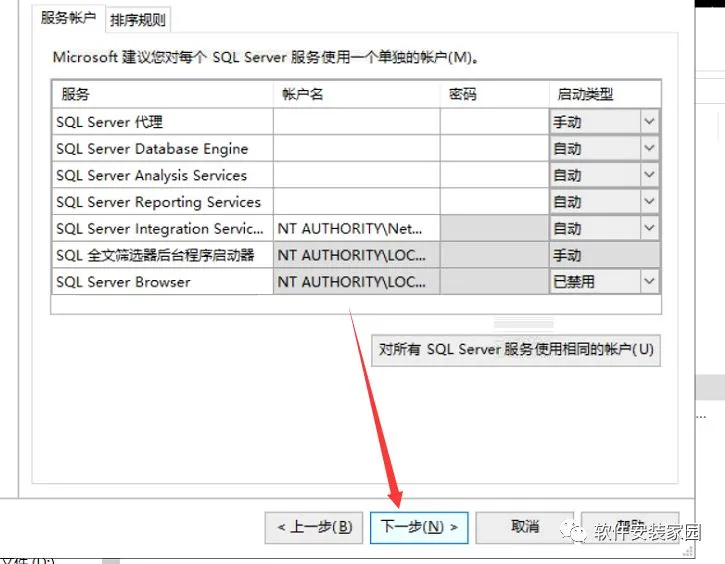Open startup type for SQL Server Reporting Services
Screen dimensions: 725x564
point(649,202)
